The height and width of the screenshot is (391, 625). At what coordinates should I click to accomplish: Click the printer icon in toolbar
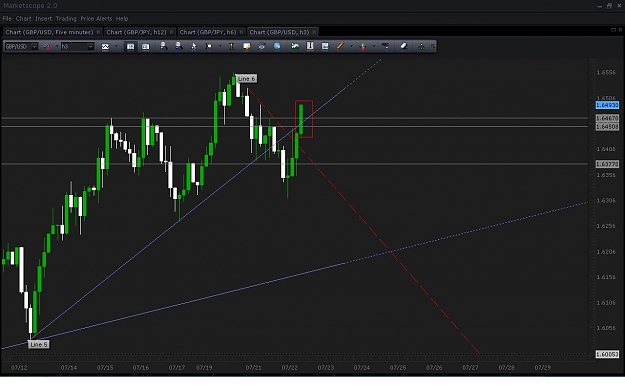(x=262, y=46)
